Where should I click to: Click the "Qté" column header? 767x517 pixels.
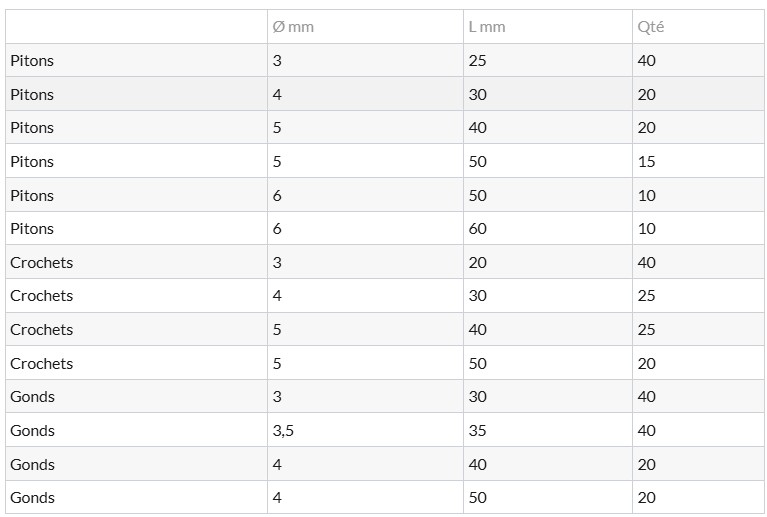(650, 27)
